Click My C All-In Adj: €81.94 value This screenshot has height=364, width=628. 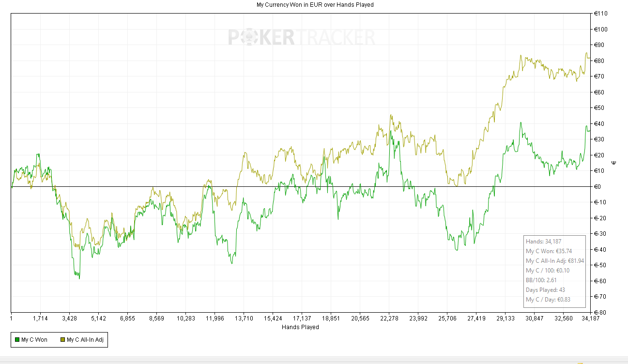pos(555,261)
